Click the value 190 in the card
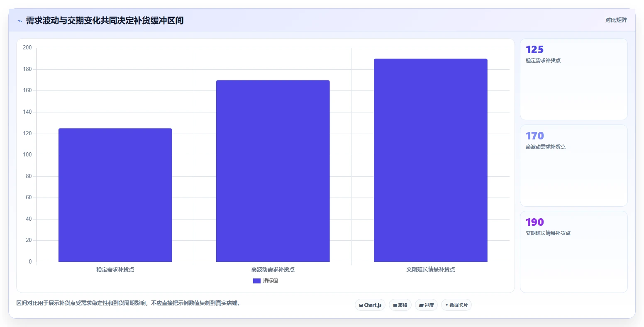This screenshot has height=327, width=644. pos(534,222)
